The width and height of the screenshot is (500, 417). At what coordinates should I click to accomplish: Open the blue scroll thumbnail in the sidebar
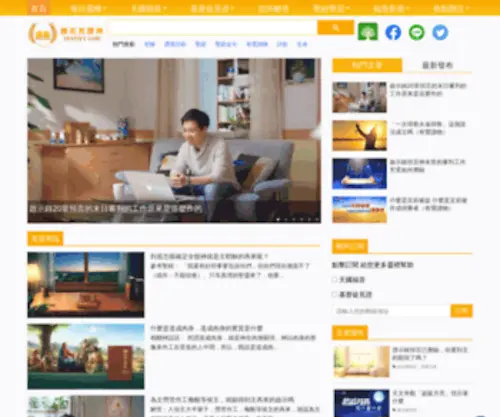point(359,174)
